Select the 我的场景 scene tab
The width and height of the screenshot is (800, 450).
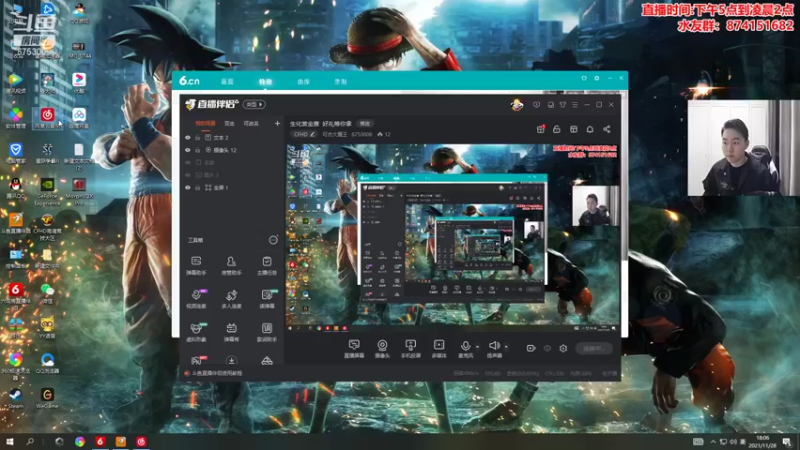tap(205, 123)
